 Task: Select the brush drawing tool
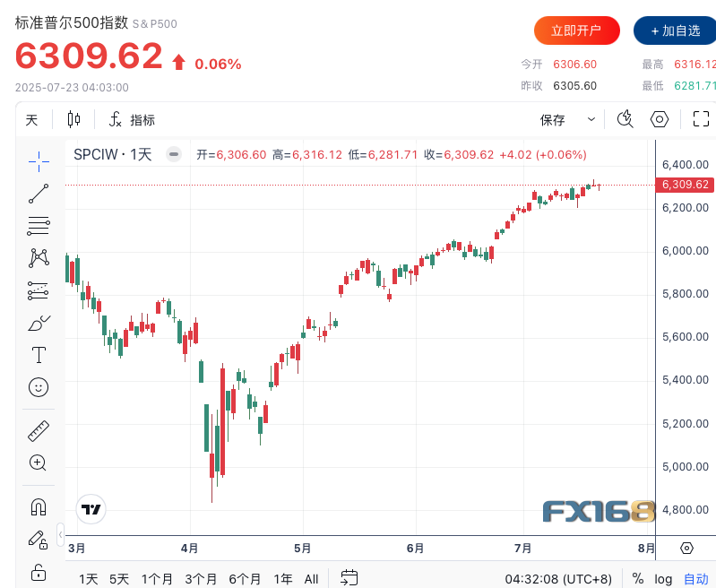[39, 323]
